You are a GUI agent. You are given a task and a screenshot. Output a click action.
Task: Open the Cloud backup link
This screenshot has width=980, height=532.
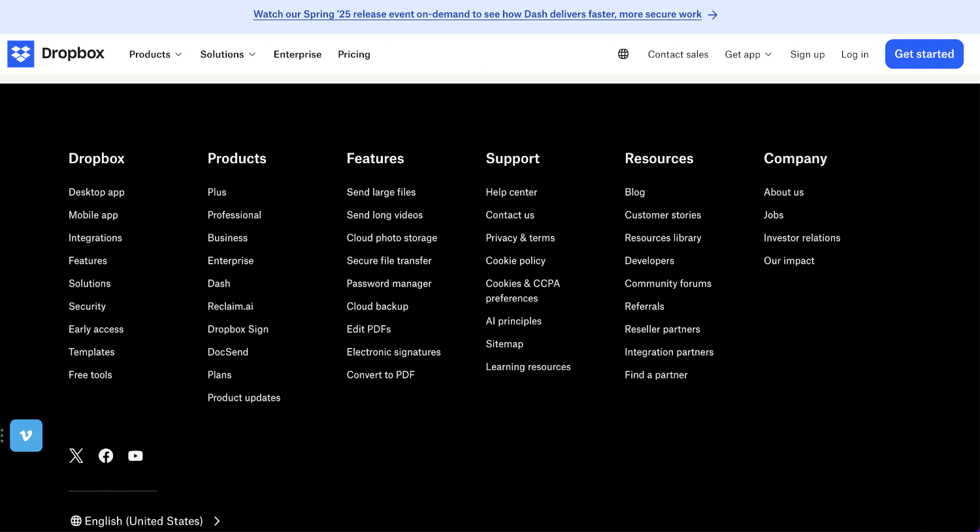pyautogui.click(x=377, y=306)
